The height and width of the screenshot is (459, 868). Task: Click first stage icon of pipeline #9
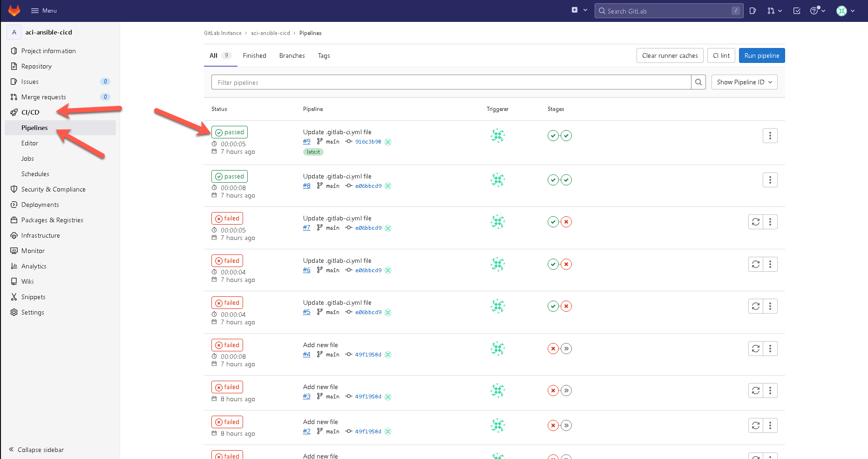point(553,136)
